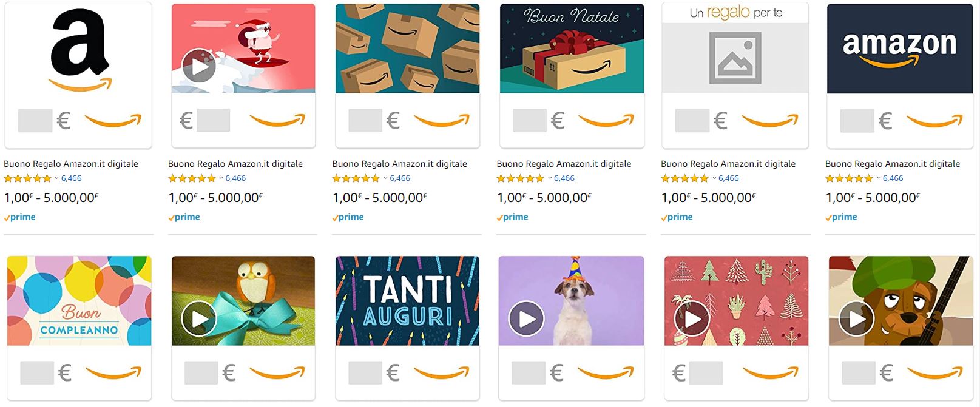Choose the Tanti Auguri candles card
Screen dimensions: 980x407
point(407,328)
